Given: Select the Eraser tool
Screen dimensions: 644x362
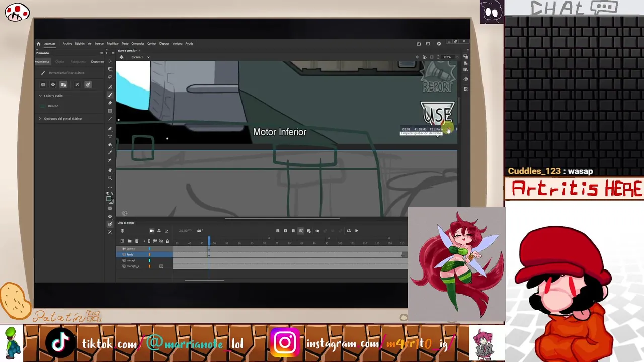Looking at the screenshot, I should (110, 103).
